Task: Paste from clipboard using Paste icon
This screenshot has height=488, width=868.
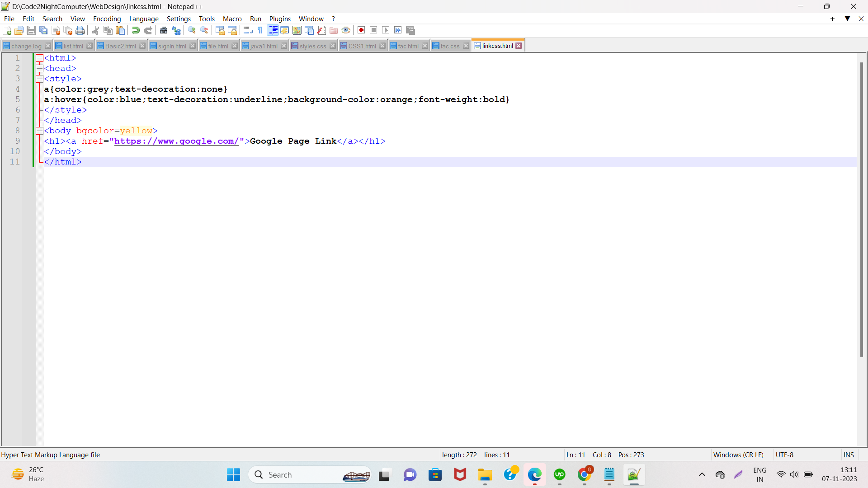Action: 120,30
